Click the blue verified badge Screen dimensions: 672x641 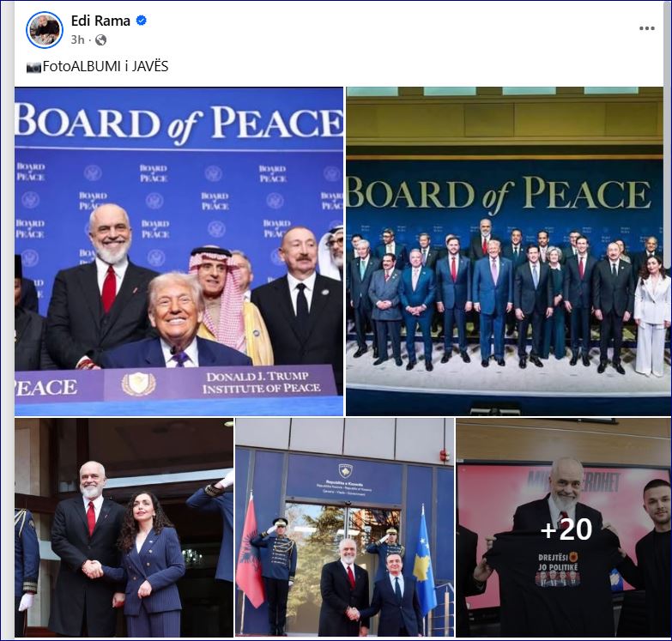pos(141,20)
